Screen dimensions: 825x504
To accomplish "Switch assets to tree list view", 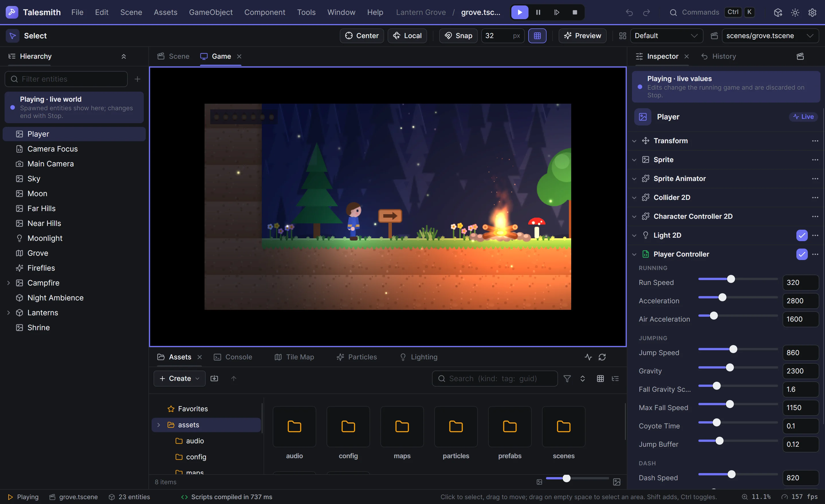I will tap(615, 379).
